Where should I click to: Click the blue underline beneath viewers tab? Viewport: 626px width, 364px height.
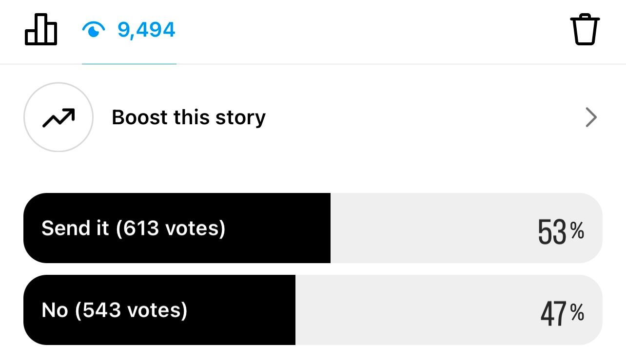129,63
